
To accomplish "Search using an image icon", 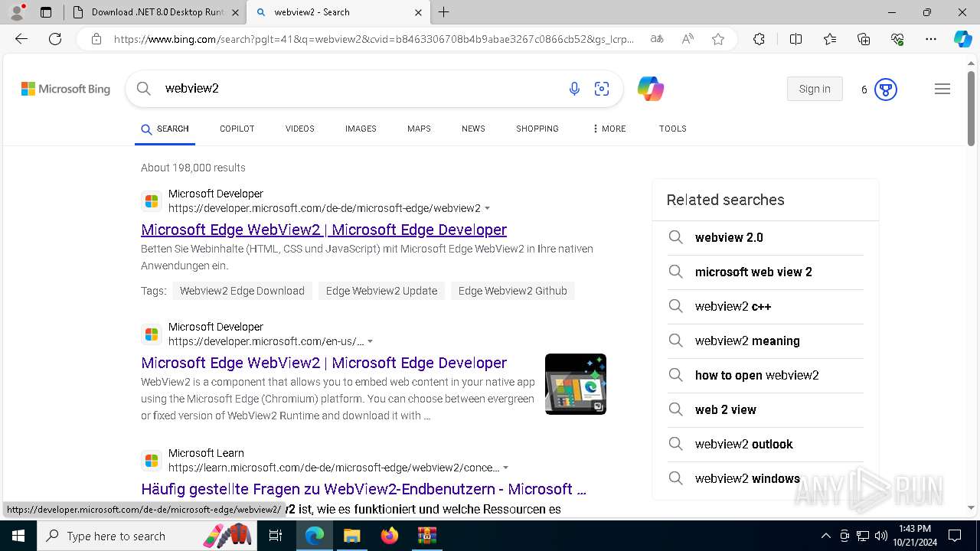I will coord(602,89).
